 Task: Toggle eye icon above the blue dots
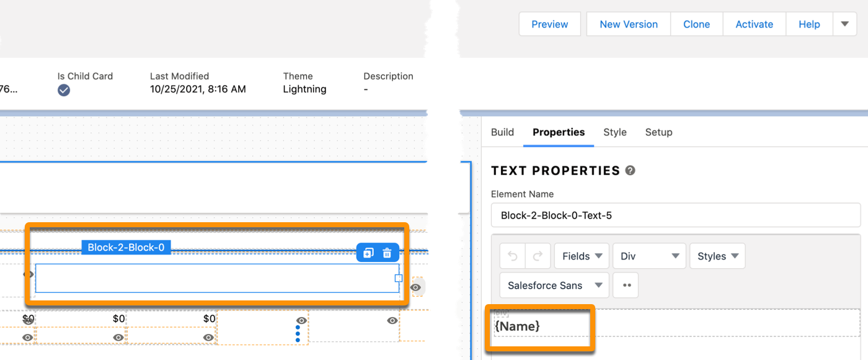pos(301,320)
